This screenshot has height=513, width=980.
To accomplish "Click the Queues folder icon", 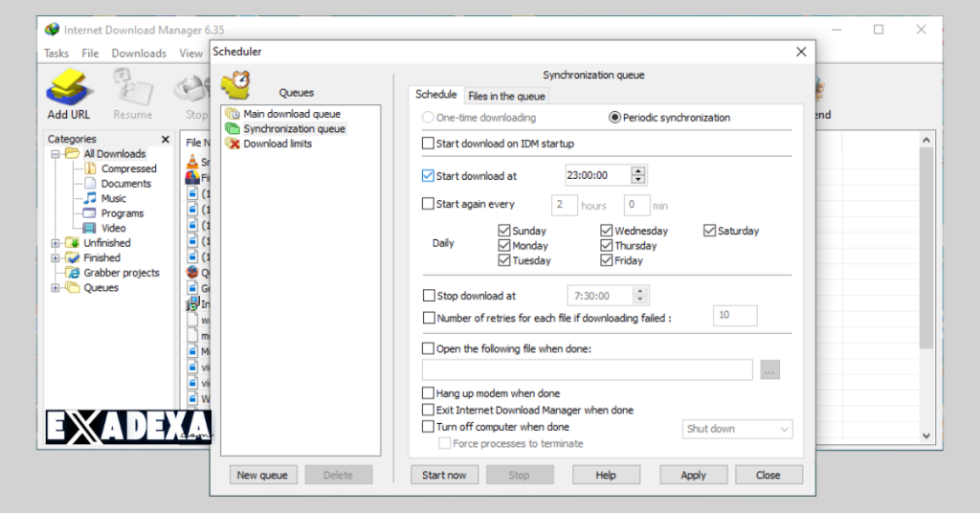I will tap(73, 287).
